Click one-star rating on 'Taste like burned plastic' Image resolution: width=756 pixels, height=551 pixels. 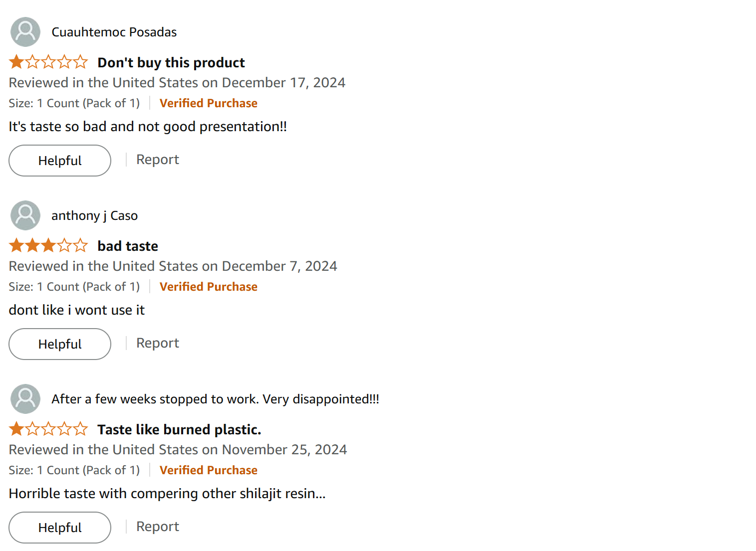(48, 429)
